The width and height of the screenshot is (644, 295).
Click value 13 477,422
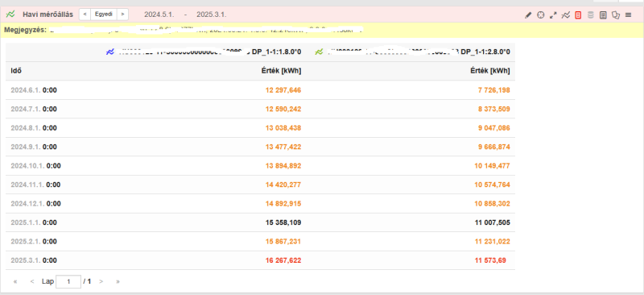tap(283, 147)
